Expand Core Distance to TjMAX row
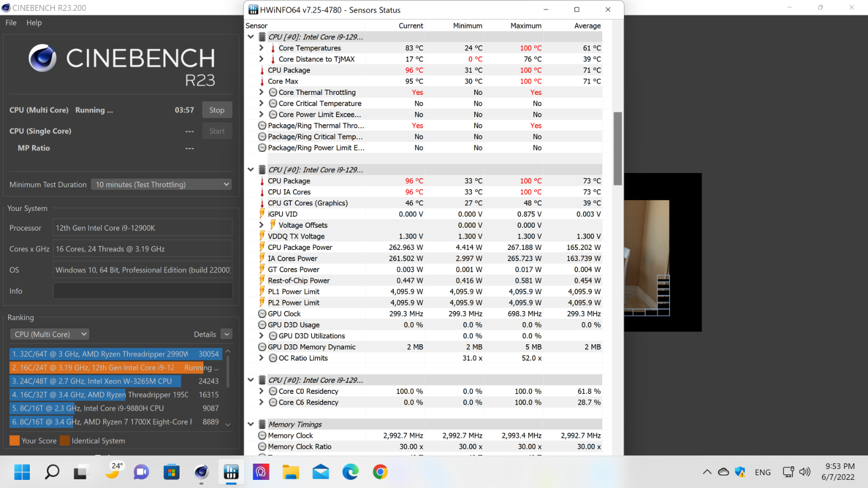Viewport: 868px width, 488px height. 261,59
